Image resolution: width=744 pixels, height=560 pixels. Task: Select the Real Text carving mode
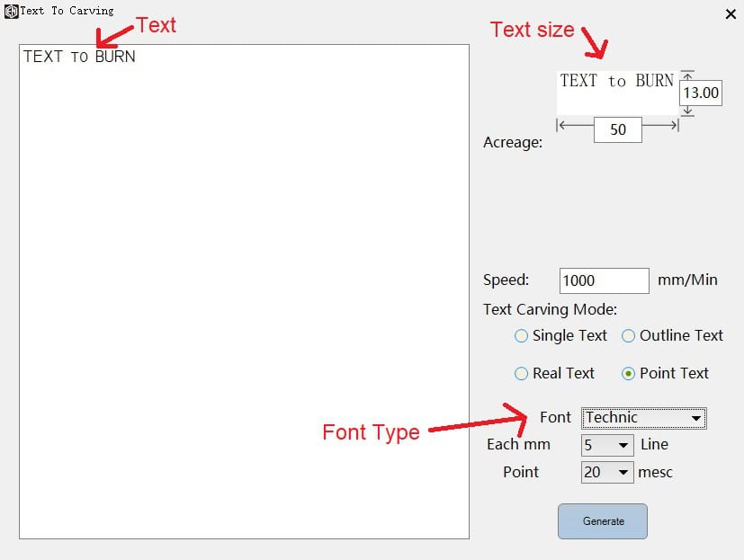click(x=554, y=374)
